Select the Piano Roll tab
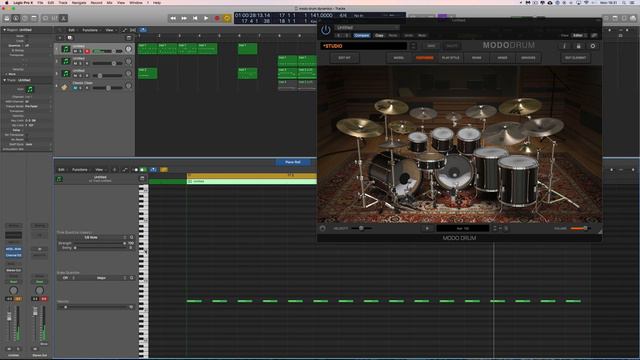Image resolution: width=640 pixels, height=360 pixels. [x=293, y=162]
